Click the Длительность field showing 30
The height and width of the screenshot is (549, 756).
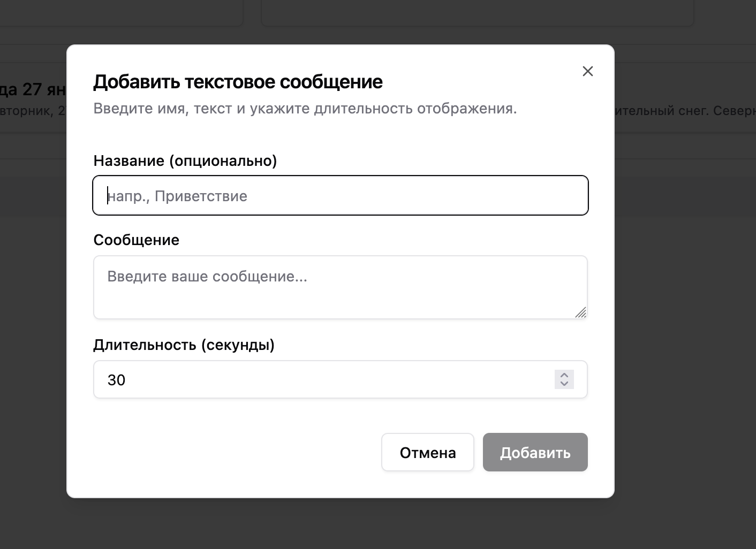click(321, 380)
